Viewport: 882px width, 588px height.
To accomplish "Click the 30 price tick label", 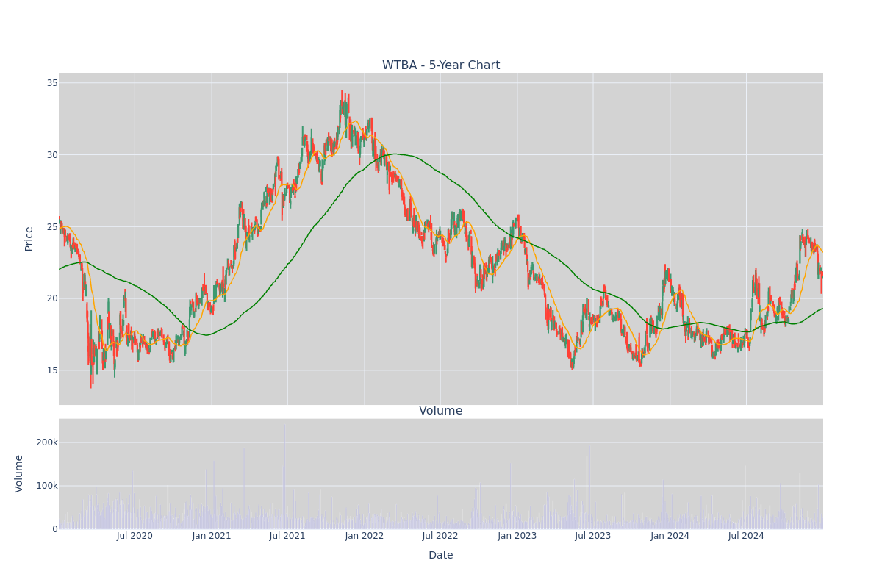I will (x=52, y=154).
